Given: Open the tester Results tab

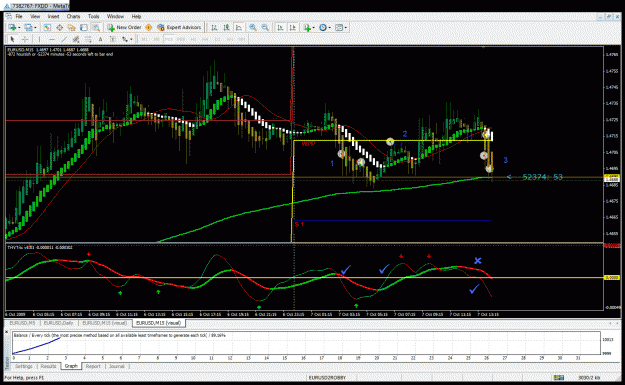Looking at the screenshot, I should 48,366.
